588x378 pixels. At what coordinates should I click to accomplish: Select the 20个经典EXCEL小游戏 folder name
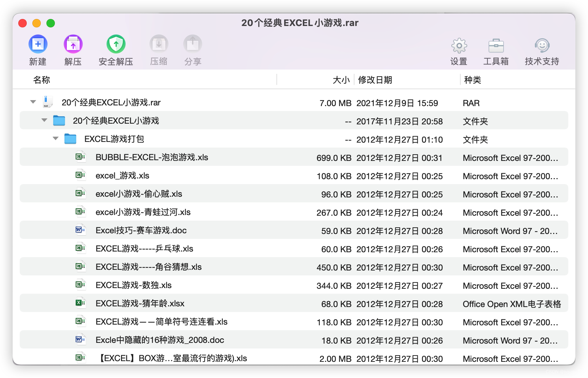pyautogui.click(x=116, y=120)
